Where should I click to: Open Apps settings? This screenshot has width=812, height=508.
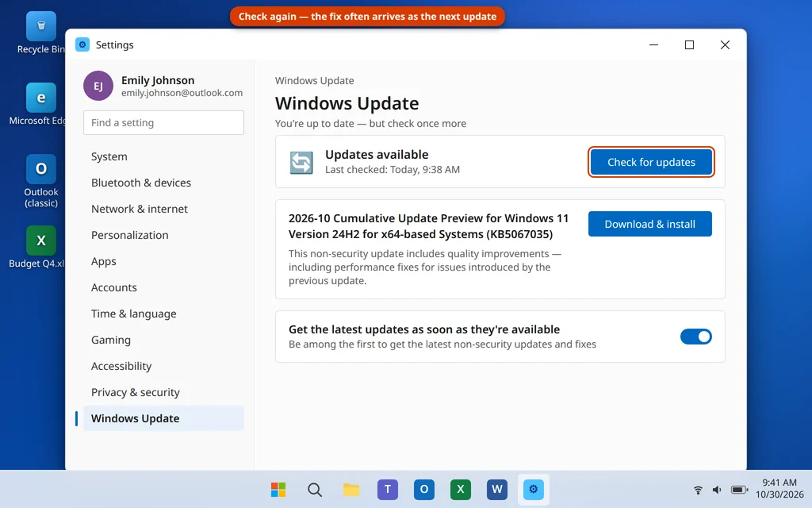pos(163,261)
